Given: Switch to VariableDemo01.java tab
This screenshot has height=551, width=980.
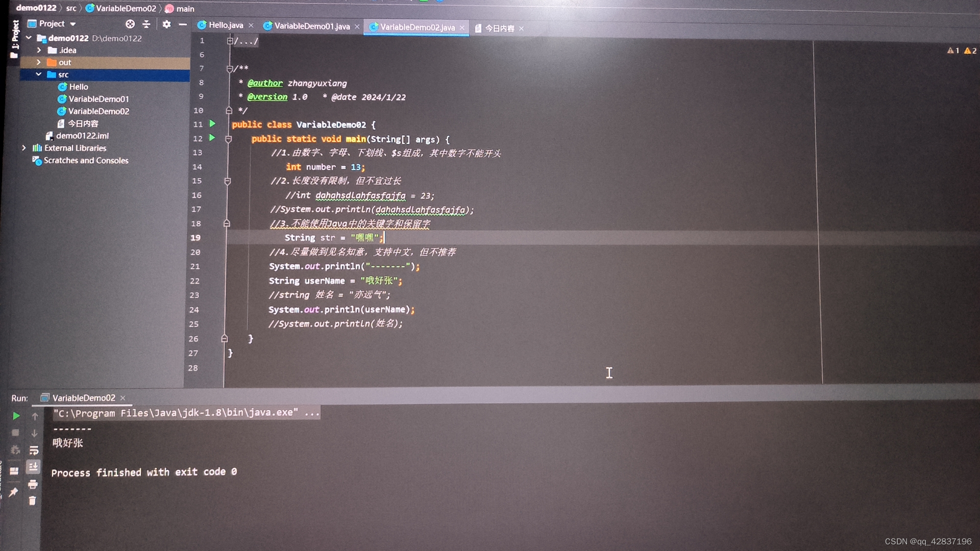Looking at the screenshot, I should click(x=311, y=26).
